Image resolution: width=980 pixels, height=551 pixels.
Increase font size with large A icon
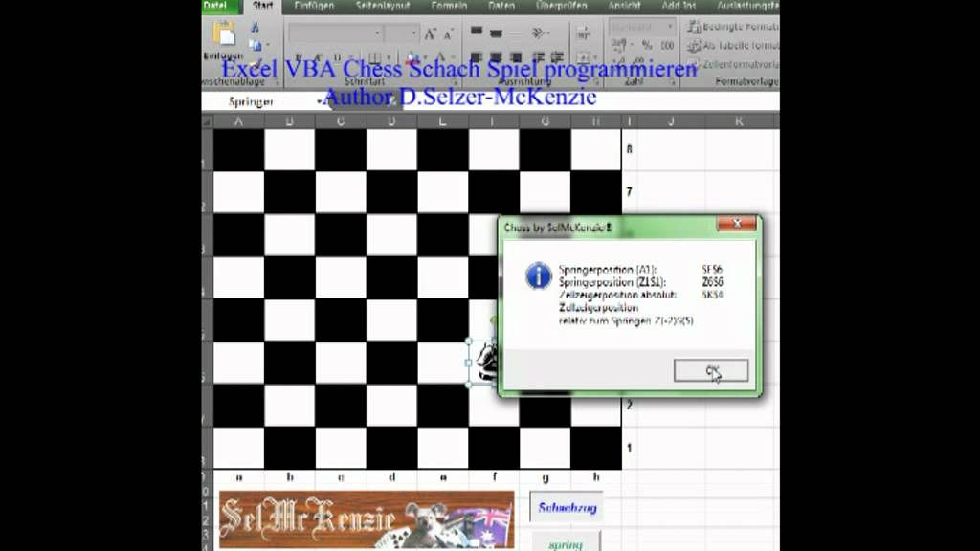(430, 33)
